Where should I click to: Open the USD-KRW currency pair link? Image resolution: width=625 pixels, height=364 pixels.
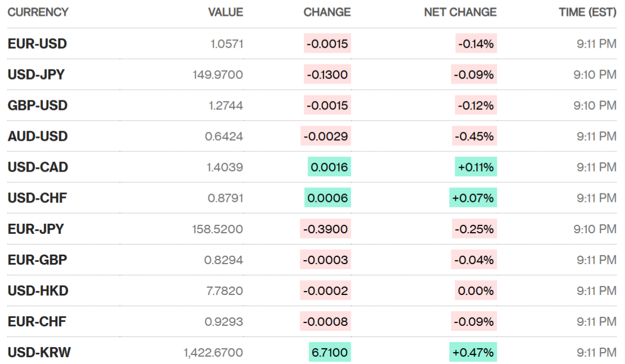(x=39, y=353)
